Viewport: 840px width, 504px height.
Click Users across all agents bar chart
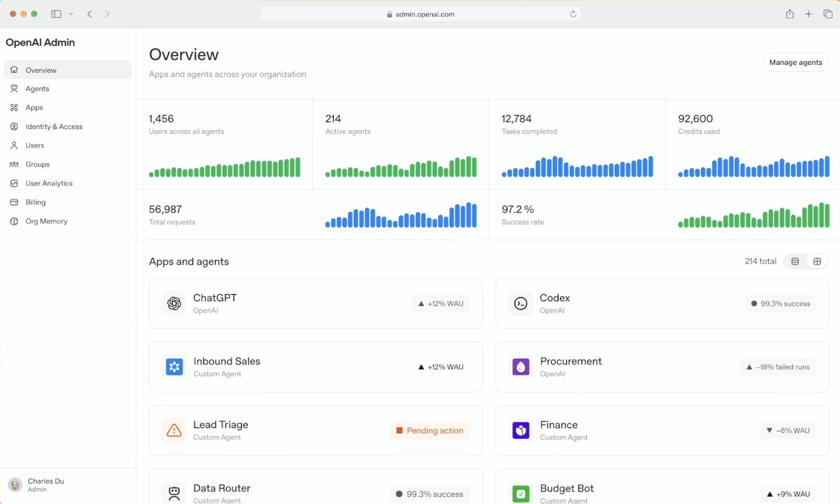point(225,167)
